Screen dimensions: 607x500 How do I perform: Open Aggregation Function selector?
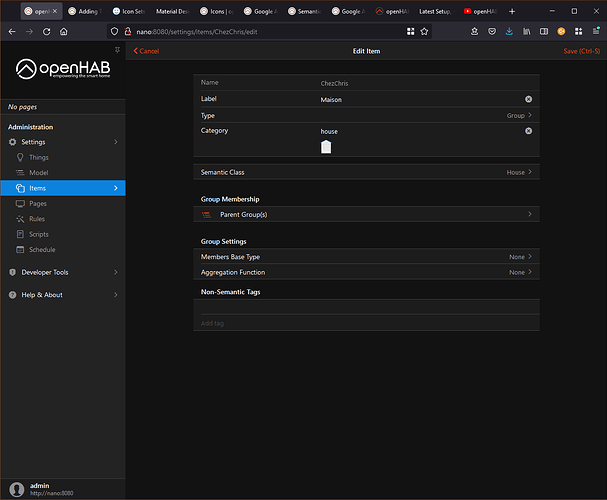(x=366, y=272)
